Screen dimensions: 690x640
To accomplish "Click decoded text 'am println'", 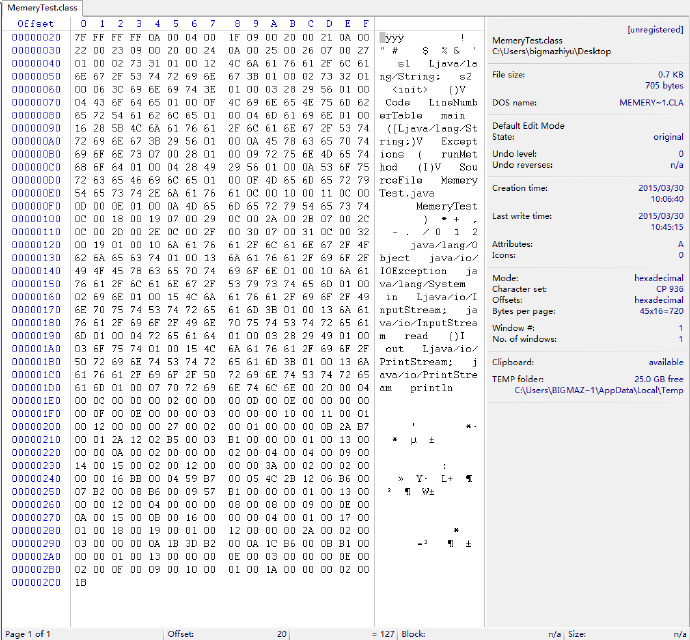I will point(416,388).
